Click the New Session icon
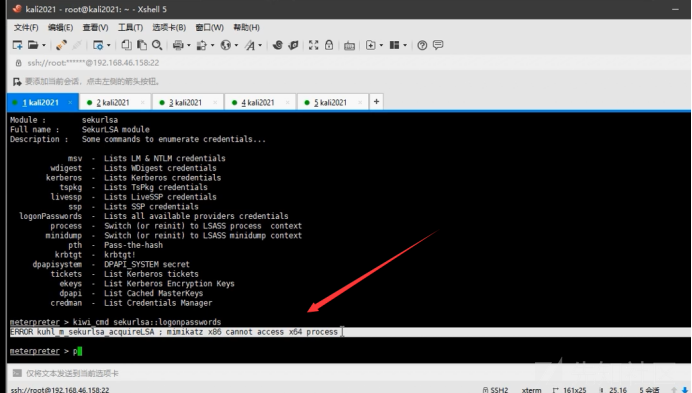 coord(17,45)
